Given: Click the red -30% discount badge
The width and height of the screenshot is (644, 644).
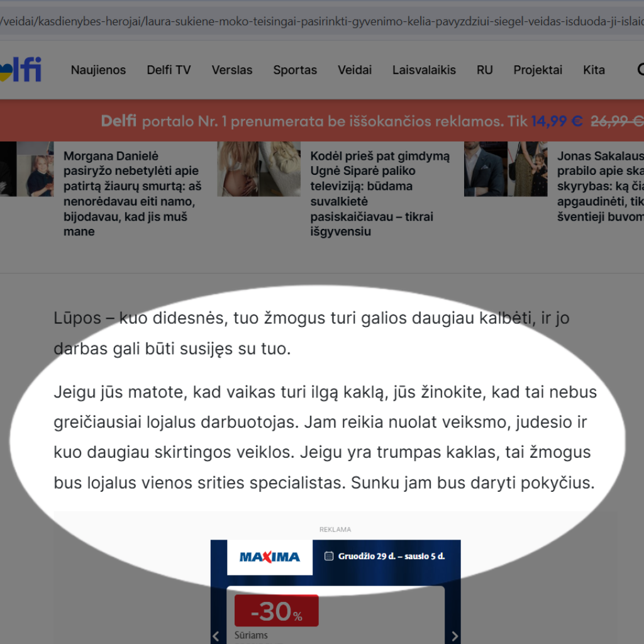Looking at the screenshot, I should tap(276, 611).
